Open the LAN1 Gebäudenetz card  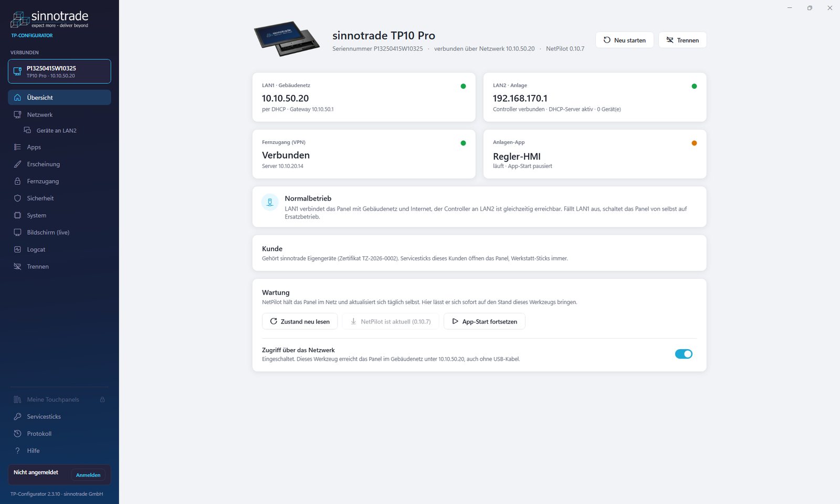pos(364,97)
